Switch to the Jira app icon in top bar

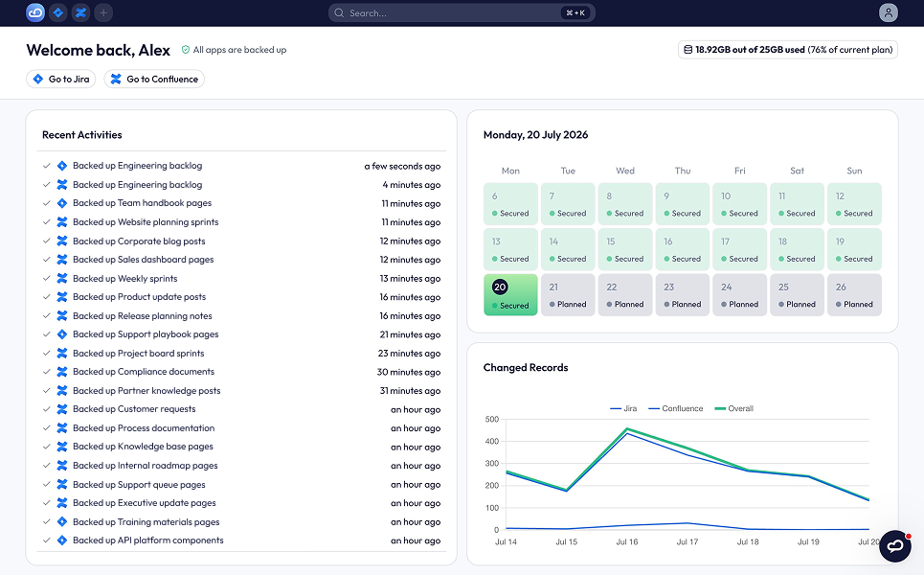57,12
